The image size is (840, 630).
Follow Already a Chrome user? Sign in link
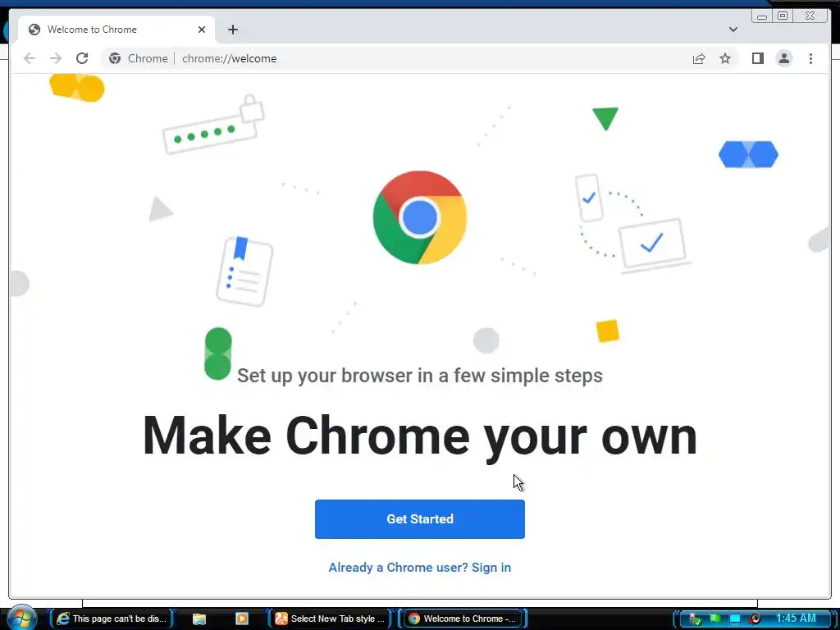click(419, 568)
